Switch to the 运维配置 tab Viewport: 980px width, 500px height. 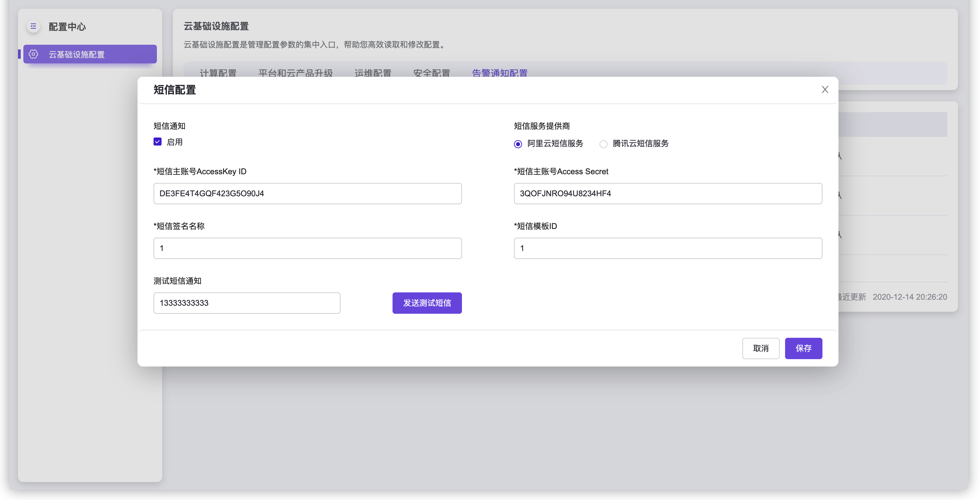click(373, 72)
